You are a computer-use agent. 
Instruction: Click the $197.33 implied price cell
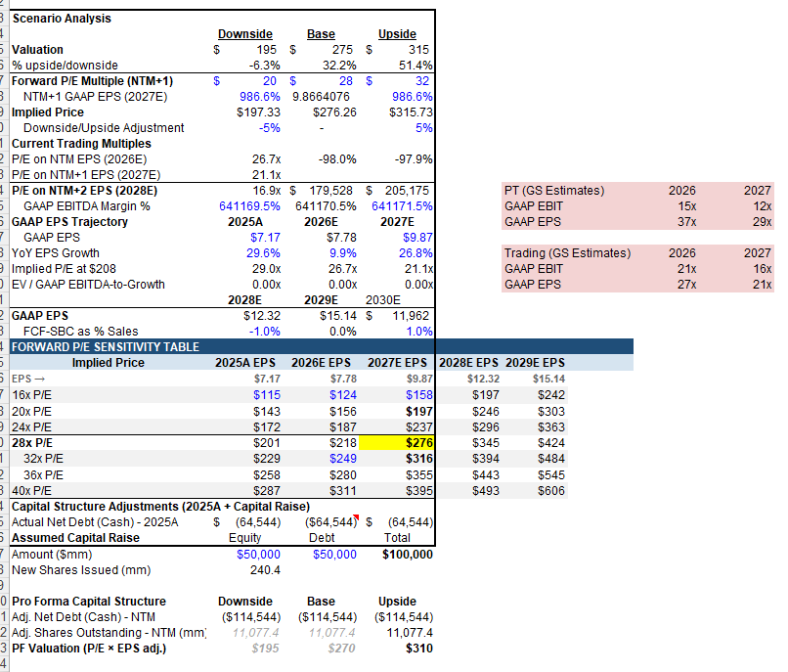[x=258, y=112]
